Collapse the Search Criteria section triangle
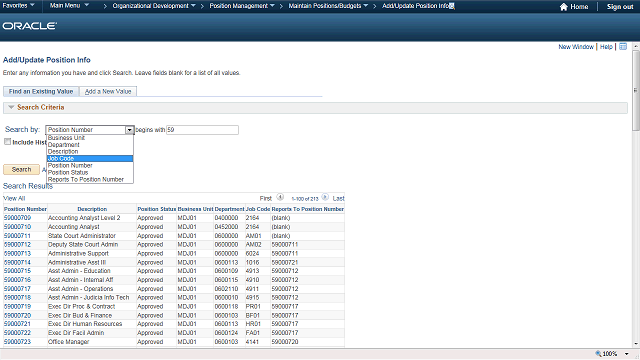640x360 pixels. coord(11,107)
